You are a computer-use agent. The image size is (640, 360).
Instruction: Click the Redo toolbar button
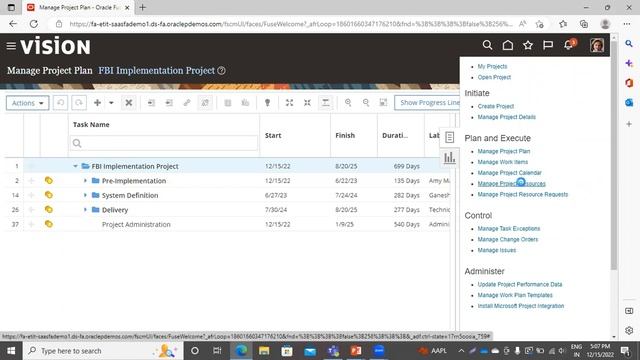pyautogui.click(x=79, y=103)
